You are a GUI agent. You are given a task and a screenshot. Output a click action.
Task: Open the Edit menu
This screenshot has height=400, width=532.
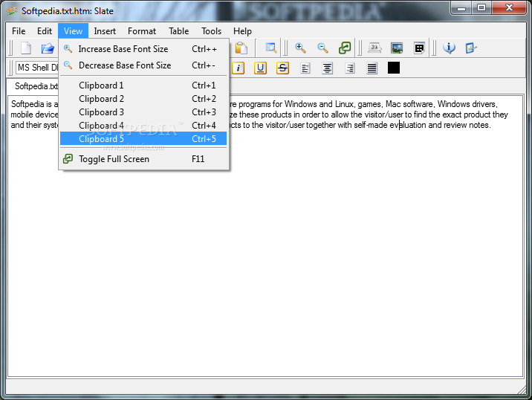[45, 31]
